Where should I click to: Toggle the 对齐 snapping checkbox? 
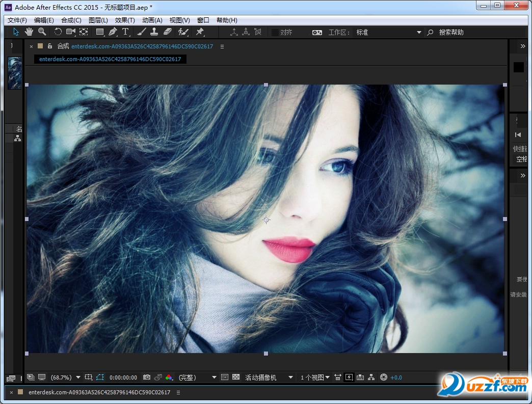(x=275, y=32)
